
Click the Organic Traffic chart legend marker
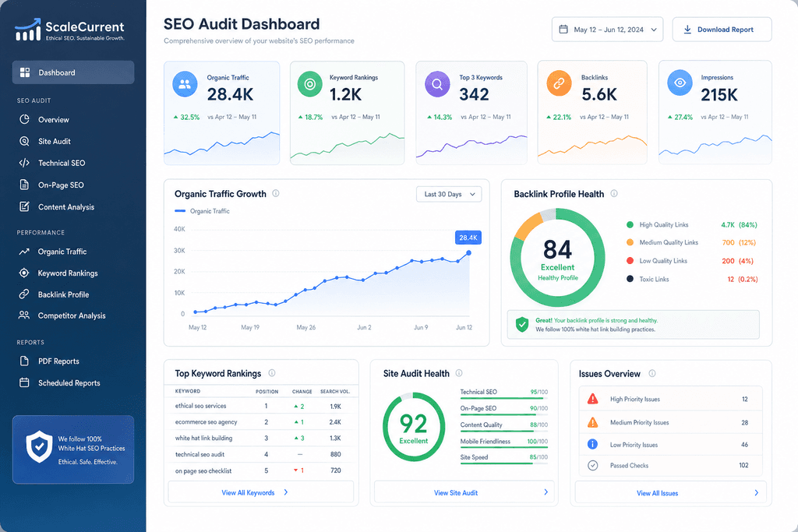tap(180, 210)
